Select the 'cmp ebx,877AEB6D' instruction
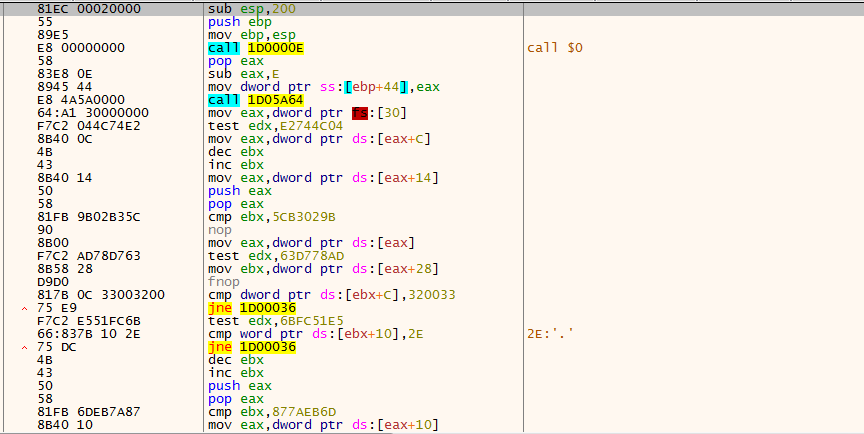Image resolution: width=864 pixels, height=434 pixels. (x=272, y=412)
